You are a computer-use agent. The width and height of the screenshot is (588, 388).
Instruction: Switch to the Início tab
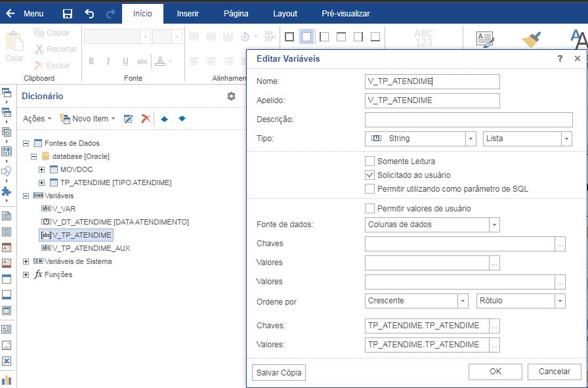pos(142,14)
